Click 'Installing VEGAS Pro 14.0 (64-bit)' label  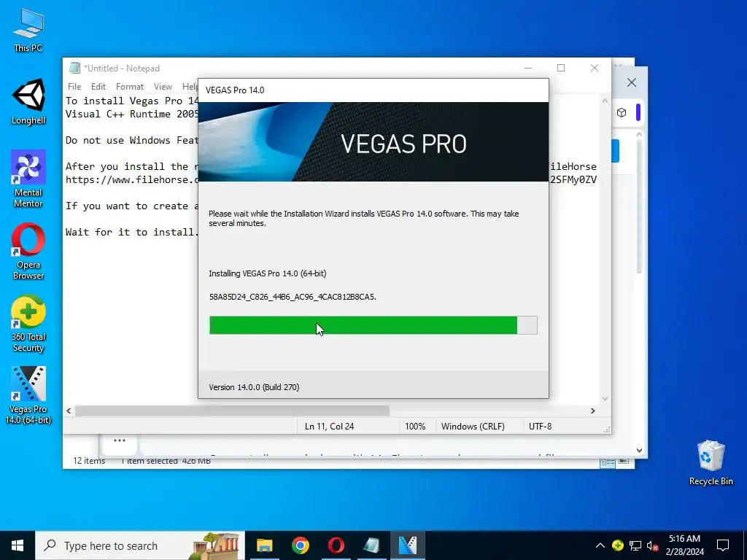(267, 273)
